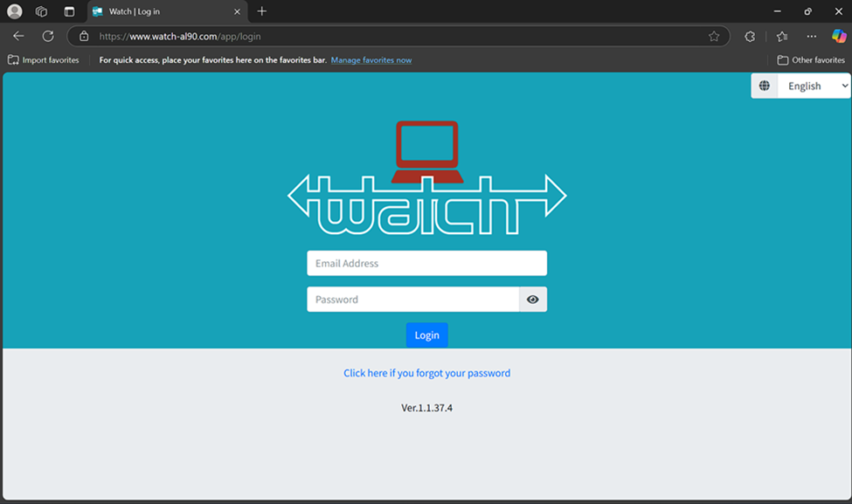Select the Watch | Log in tab
Image resolution: width=852 pixels, height=504 pixels.
[x=157, y=11]
